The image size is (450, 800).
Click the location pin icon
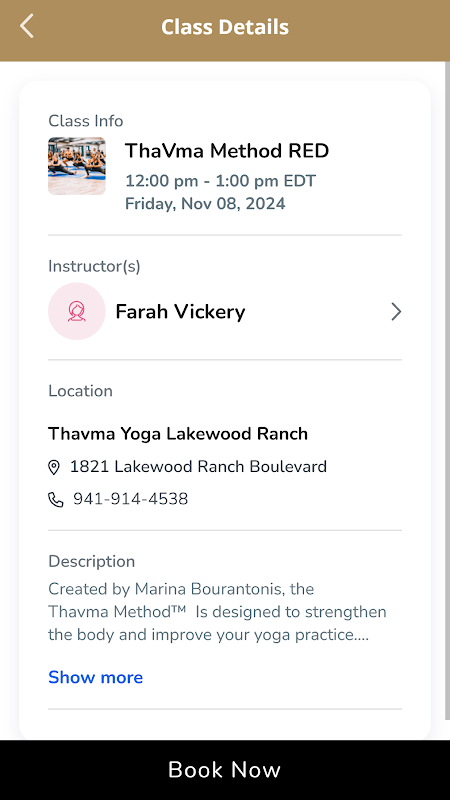54,467
